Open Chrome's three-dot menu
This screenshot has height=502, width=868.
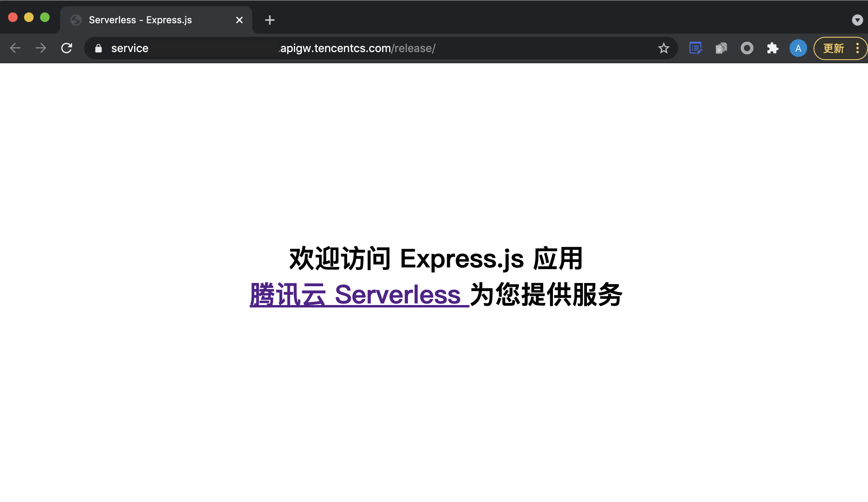tap(857, 48)
